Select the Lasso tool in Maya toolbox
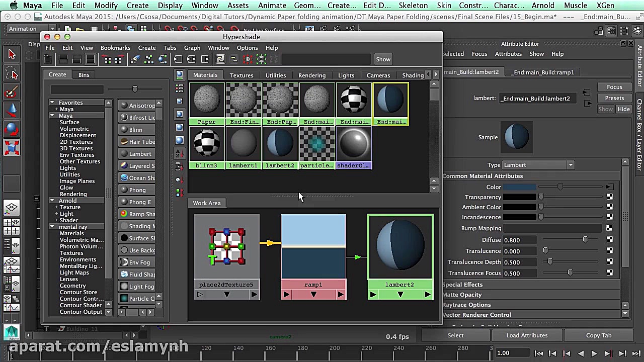This screenshot has width=644, height=362. [x=12, y=74]
